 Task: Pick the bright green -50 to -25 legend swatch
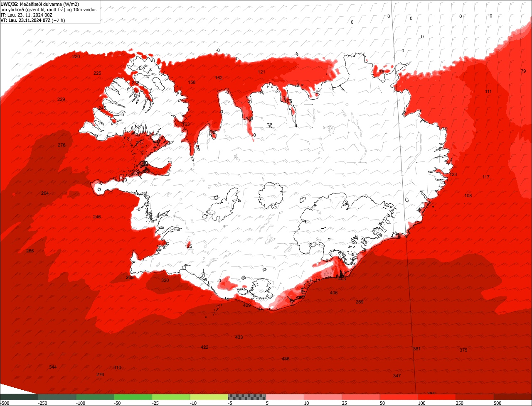[133, 397]
